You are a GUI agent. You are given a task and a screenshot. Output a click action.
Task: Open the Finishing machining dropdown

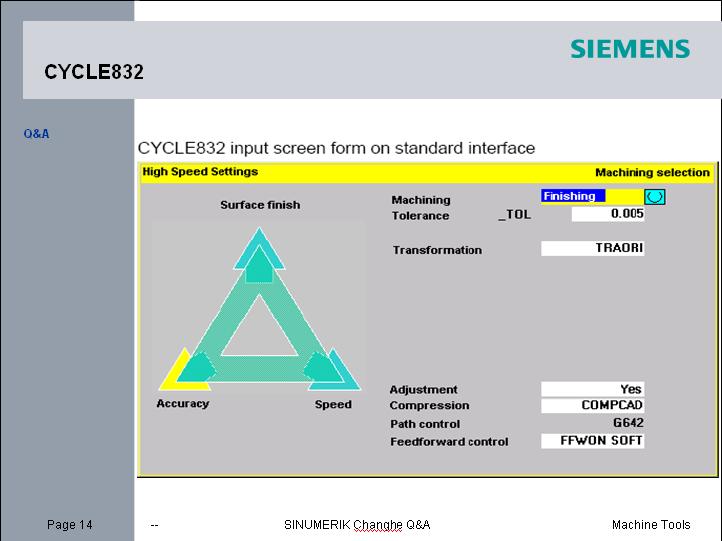pos(592,197)
